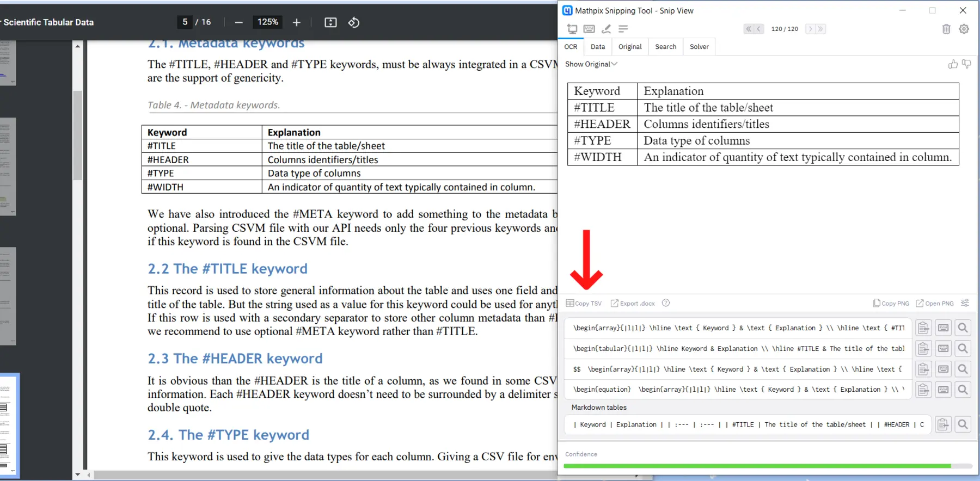
Task: Click the PDF scrollbar up arrow
Action: coord(77,46)
